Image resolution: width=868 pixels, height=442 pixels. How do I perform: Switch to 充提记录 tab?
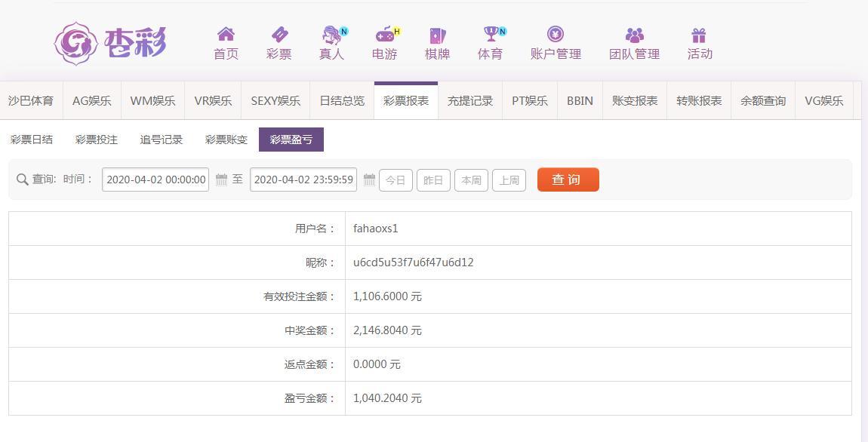pos(470,100)
